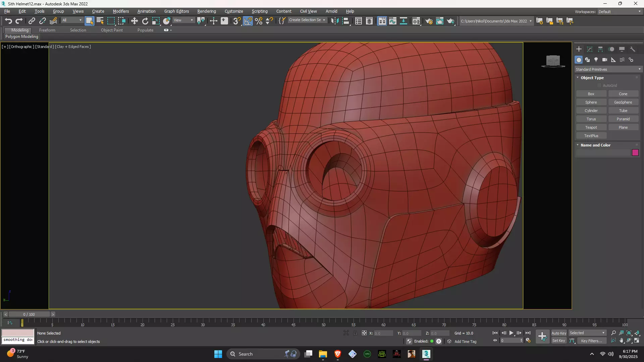
Task: Switch to the Hierarchy command panel
Action: pos(600,49)
